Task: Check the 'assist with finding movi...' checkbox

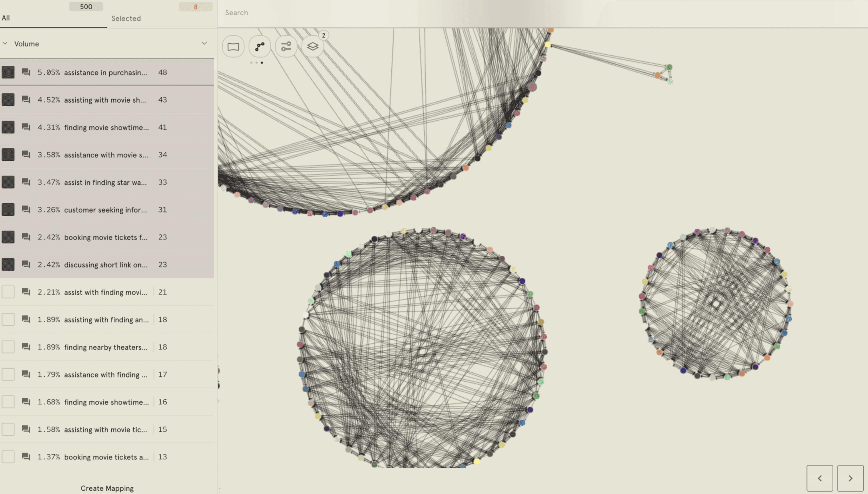Action: coord(8,292)
